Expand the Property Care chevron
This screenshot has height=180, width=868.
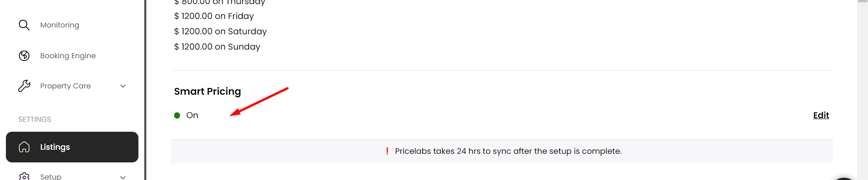[x=123, y=86]
